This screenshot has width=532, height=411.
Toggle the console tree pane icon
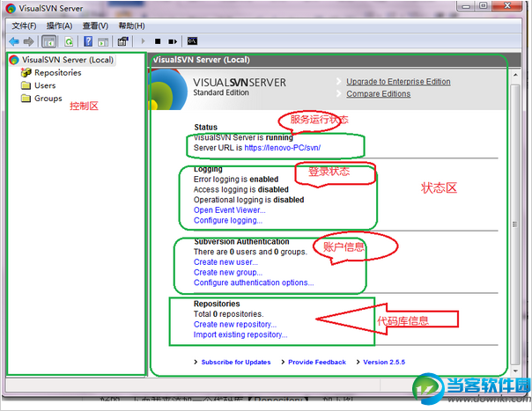48,41
